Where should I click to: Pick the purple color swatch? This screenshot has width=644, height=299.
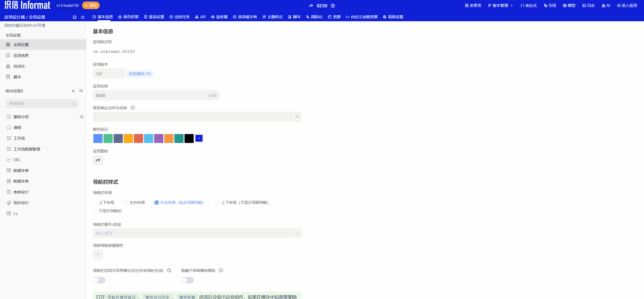click(x=159, y=138)
